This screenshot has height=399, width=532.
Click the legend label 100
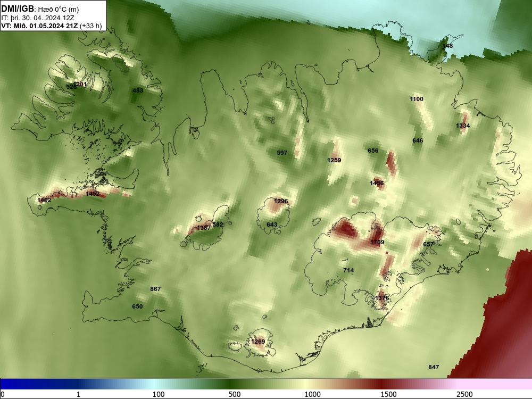pos(159,394)
